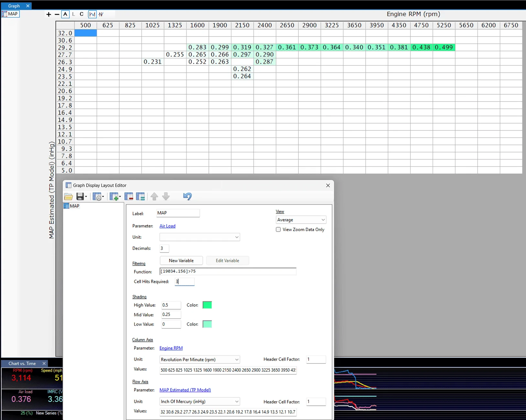The width and height of the screenshot is (526, 420).
Task: Click the add table icon with green plus
Action: [x=114, y=196]
